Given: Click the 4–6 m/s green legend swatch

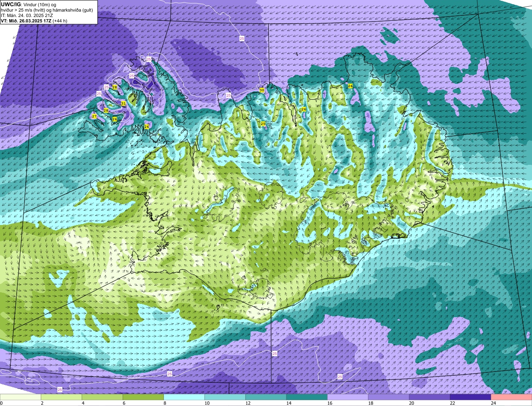Looking at the screenshot, I should 102,397.
